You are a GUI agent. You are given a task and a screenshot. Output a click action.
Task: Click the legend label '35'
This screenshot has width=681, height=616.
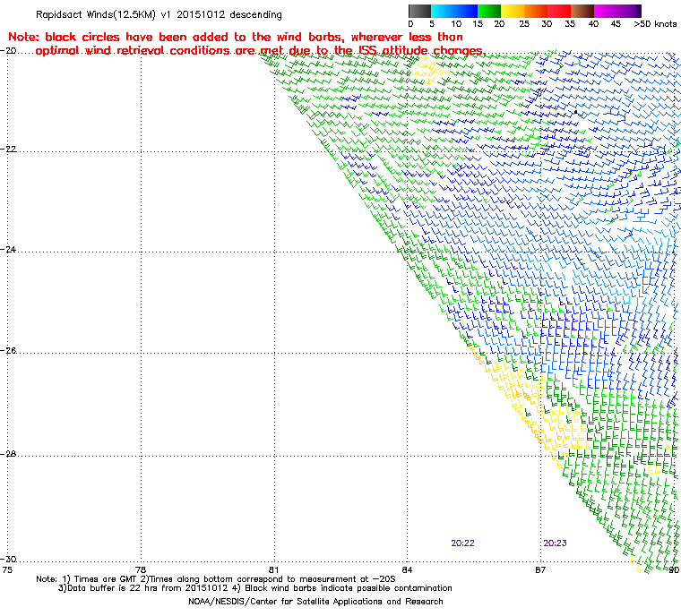pyautogui.click(x=570, y=24)
